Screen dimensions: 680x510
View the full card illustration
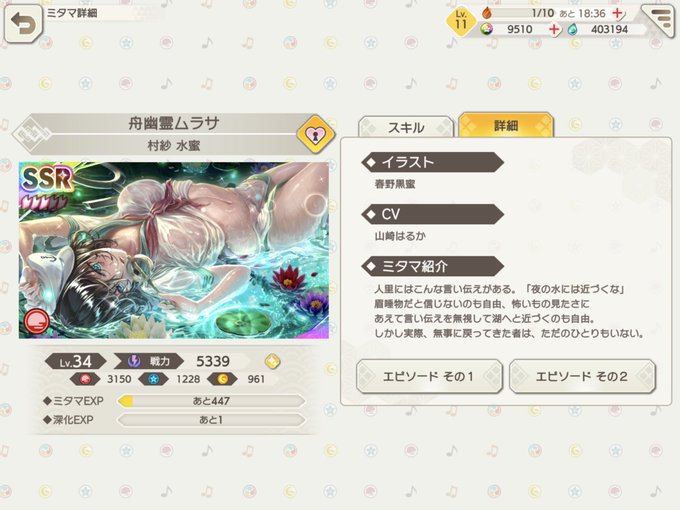pyautogui.click(x=174, y=250)
